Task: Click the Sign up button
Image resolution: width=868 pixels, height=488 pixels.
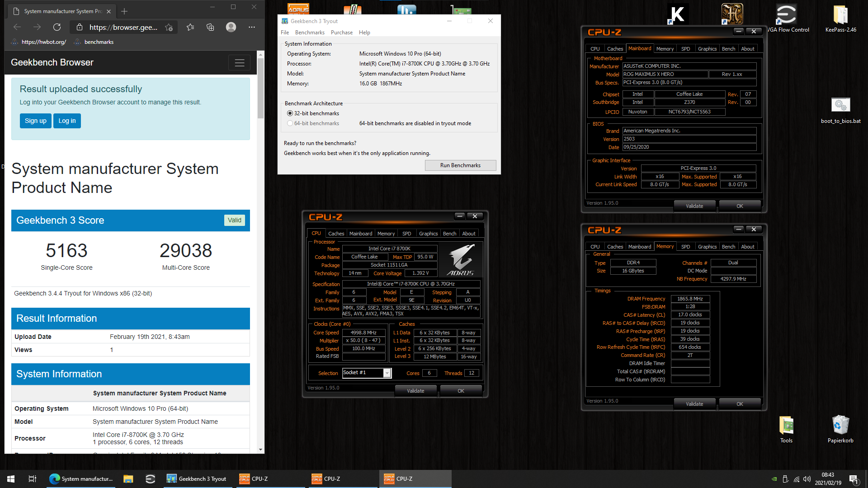Action: (x=35, y=121)
